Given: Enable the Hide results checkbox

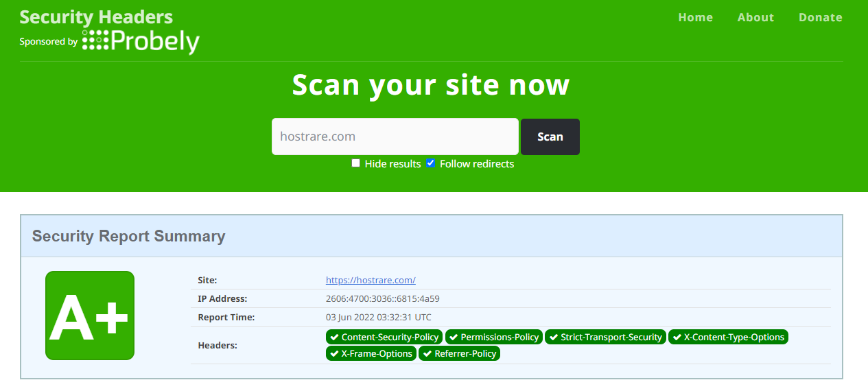Looking at the screenshot, I should (x=355, y=163).
